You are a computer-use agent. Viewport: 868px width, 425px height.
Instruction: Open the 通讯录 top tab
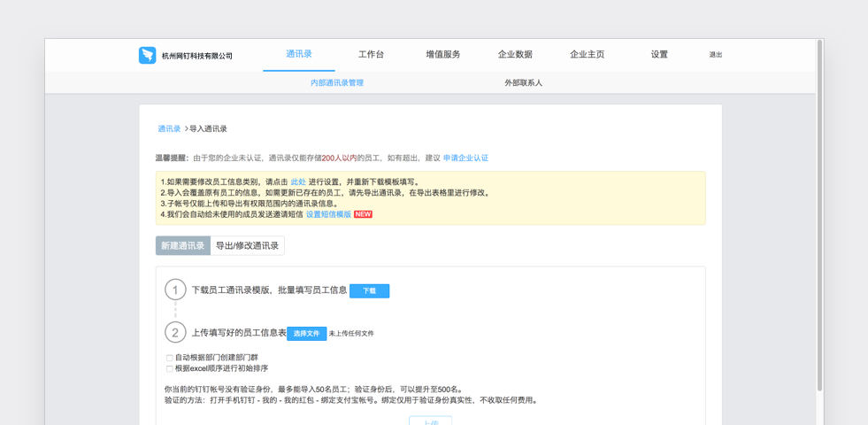point(299,54)
